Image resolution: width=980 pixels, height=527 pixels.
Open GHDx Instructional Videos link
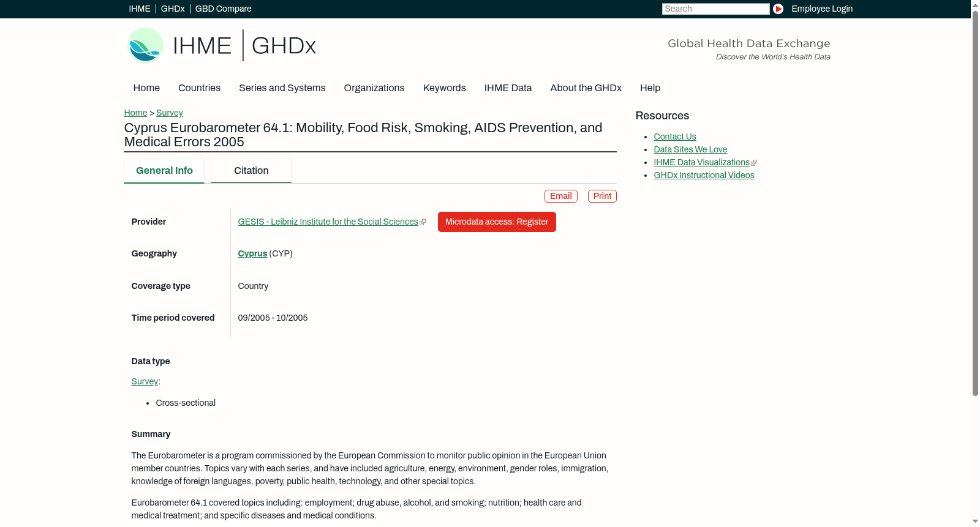pos(704,175)
